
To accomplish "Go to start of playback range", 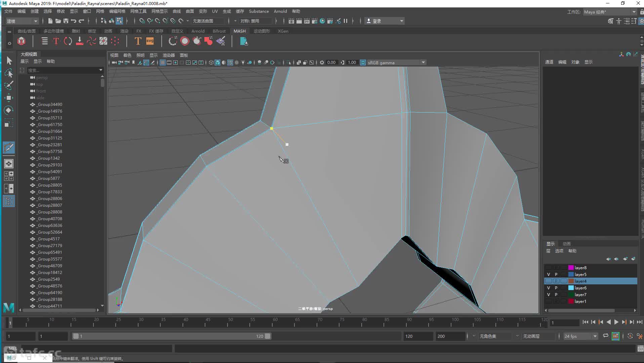I will [x=586, y=322].
